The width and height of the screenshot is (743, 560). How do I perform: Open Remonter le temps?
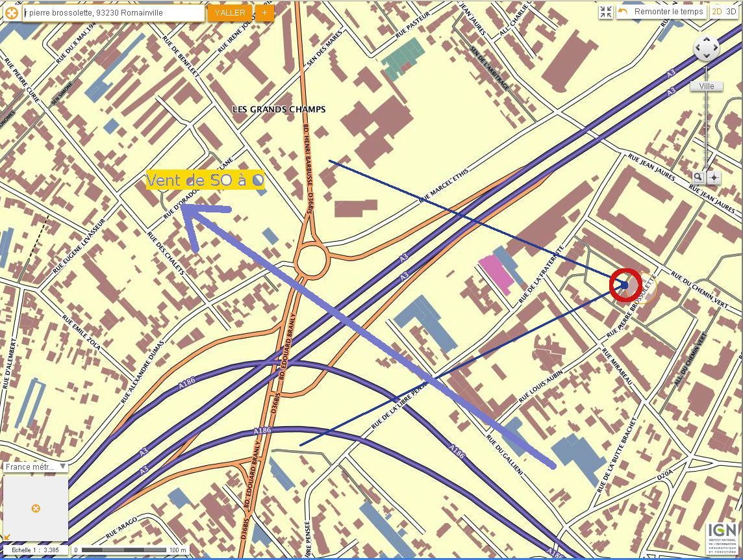(x=661, y=12)
